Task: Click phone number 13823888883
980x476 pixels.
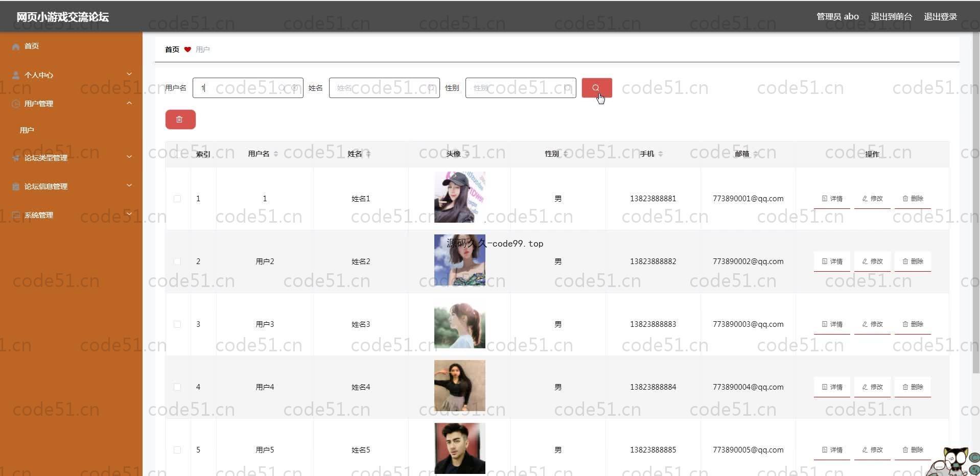Action: pyautogui.click(x=653, y=324)
